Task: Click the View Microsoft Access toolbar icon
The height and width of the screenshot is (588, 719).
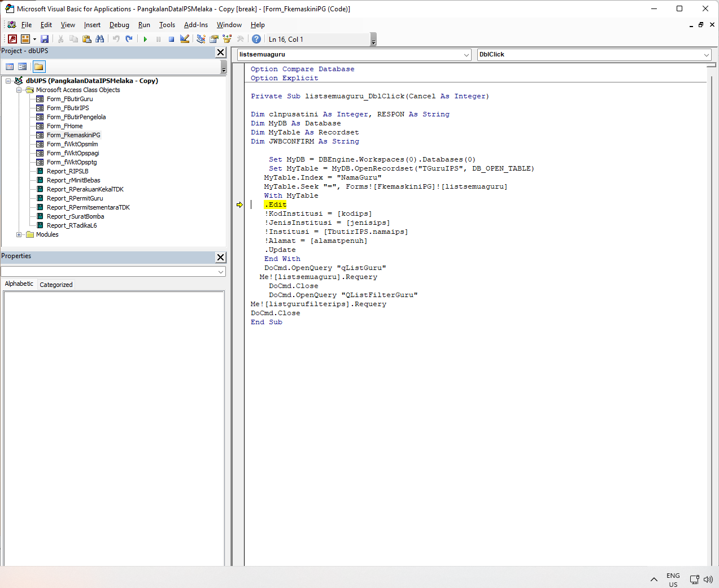Action: 12,39
